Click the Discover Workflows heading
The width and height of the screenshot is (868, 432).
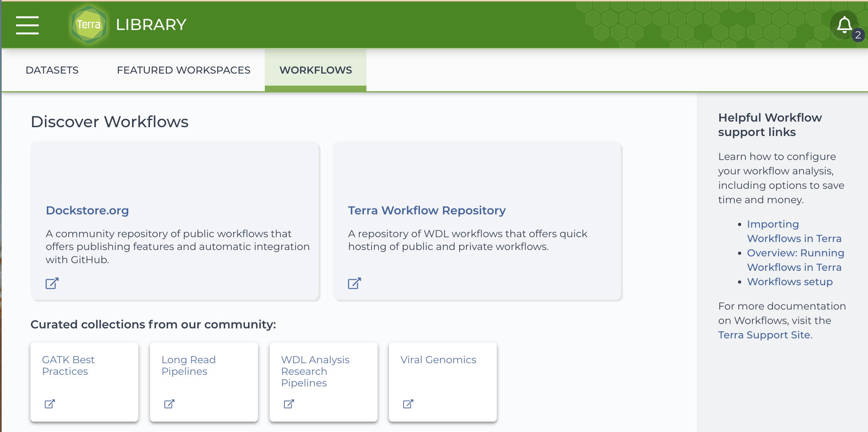pyautogui.click(x=110, y=122)
